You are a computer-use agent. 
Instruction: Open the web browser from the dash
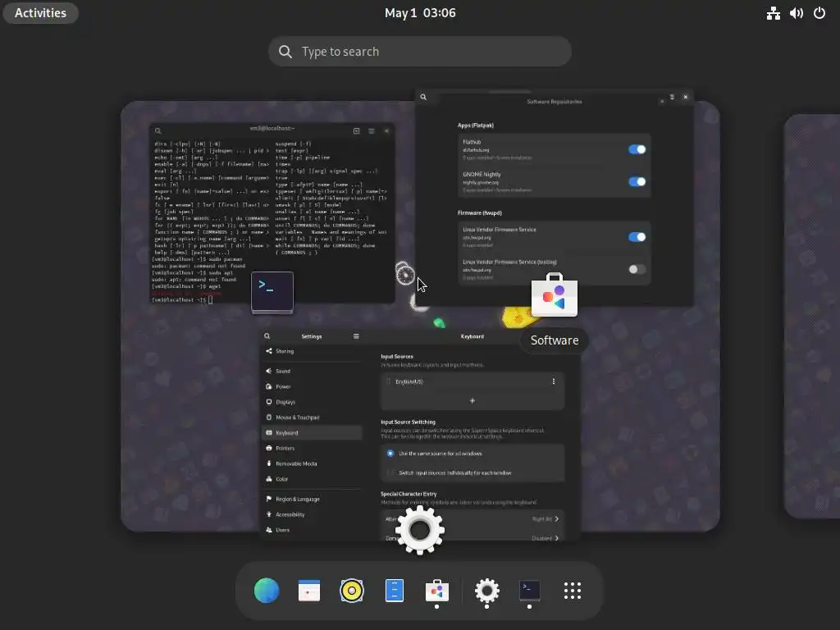(267, 591)
